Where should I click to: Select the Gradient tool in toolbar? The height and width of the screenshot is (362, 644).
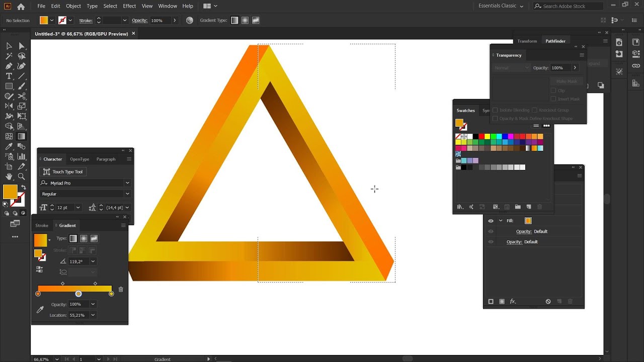[22, 136]
